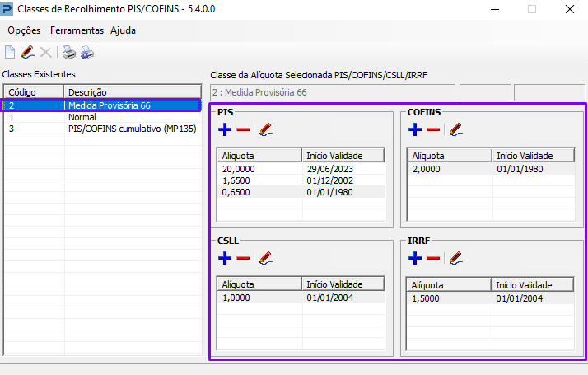Screen dimensions: 588x375
Task: Click the application icon in title bar
Action: pyautogui.click(x=7, y=8)
